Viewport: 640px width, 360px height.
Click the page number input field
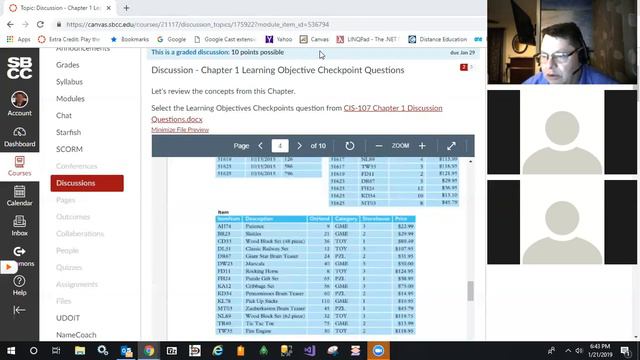click(x=280, y=146)
